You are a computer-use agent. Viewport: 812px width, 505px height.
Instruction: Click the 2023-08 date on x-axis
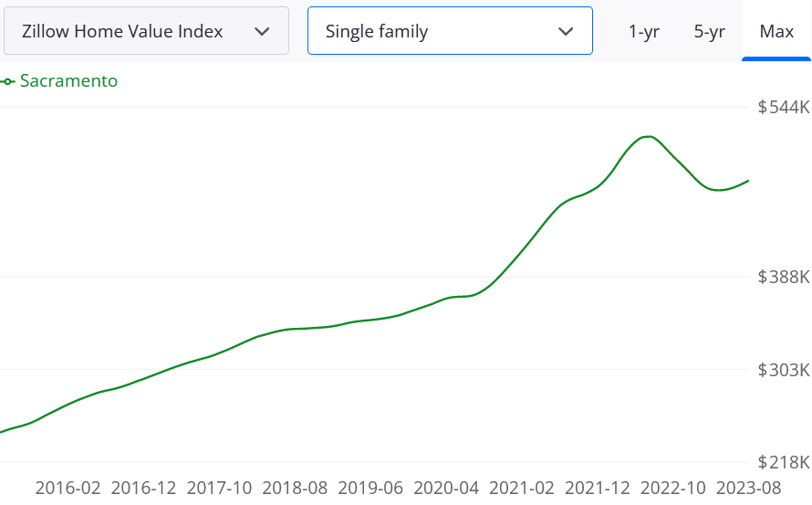(x=747, y=488)
